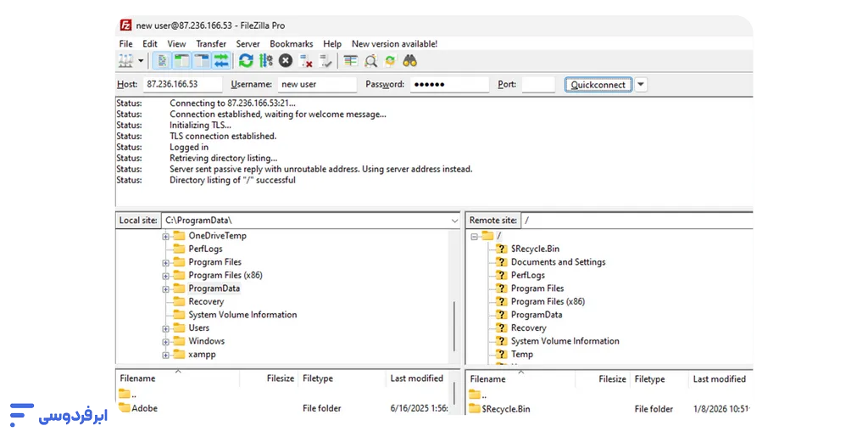Viewport: 868px width, 437px height.
Task: Expand the Users folder in local tree
Action: (166, 328)
